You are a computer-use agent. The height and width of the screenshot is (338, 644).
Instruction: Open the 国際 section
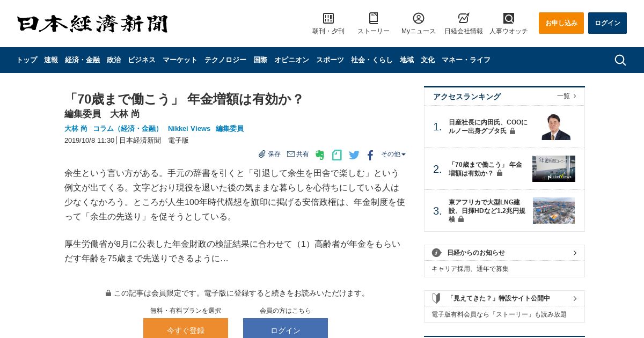(x=260, y=60)
